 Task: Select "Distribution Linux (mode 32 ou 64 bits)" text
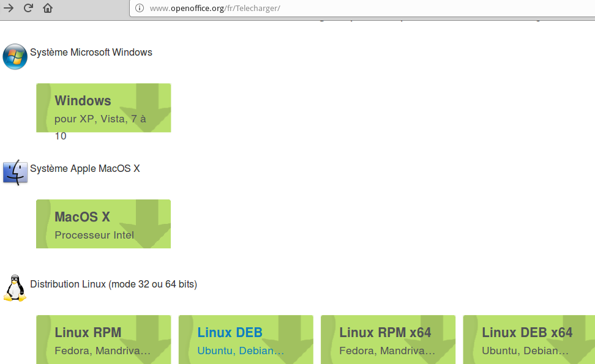tap(113, 284)
